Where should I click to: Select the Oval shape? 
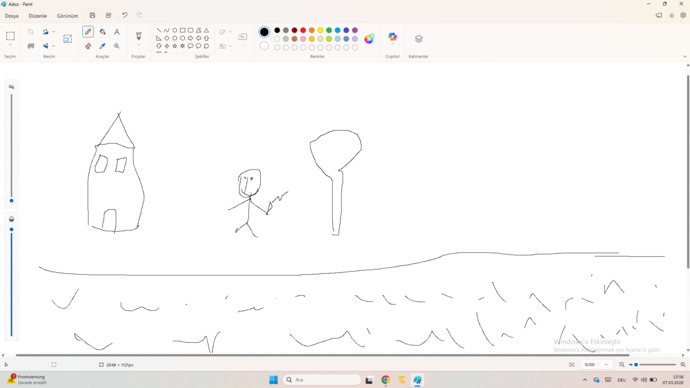point(175,30)
